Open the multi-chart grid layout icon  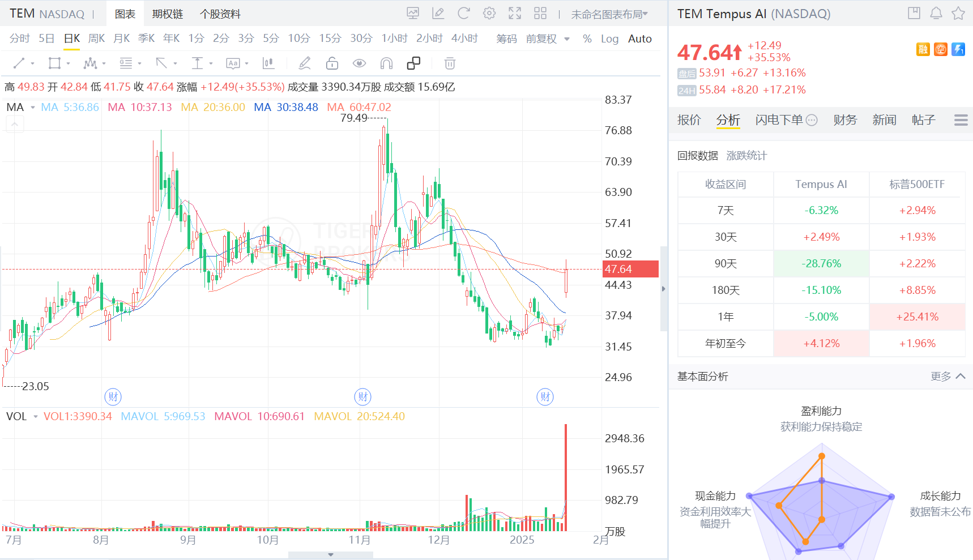pyautogui.click(x=540, y=14)
